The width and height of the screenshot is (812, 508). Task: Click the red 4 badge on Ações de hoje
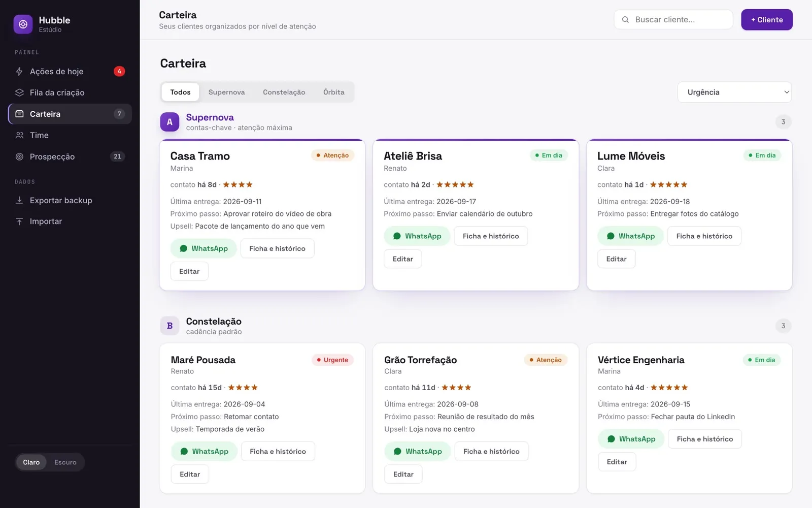119,71
